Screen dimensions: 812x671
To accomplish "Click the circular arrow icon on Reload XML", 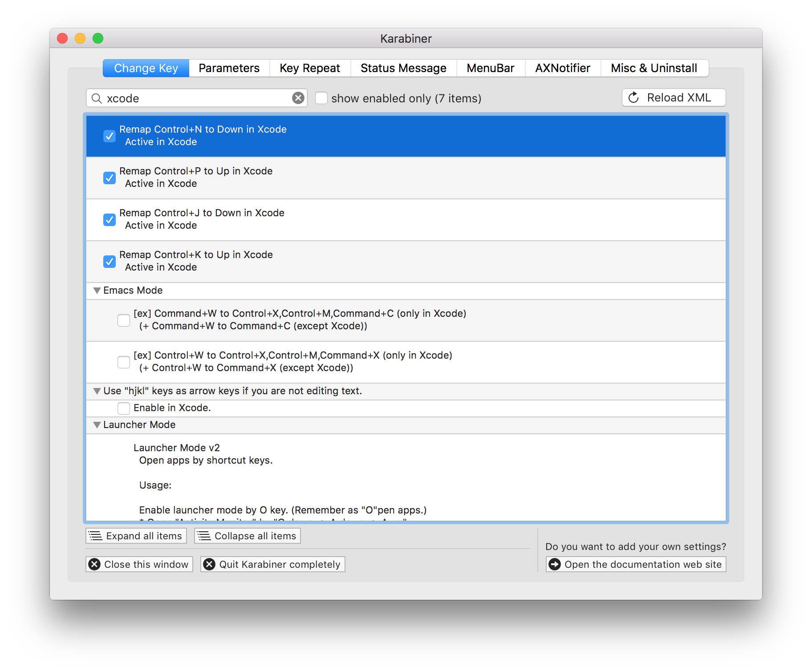I will coord(633,97).
